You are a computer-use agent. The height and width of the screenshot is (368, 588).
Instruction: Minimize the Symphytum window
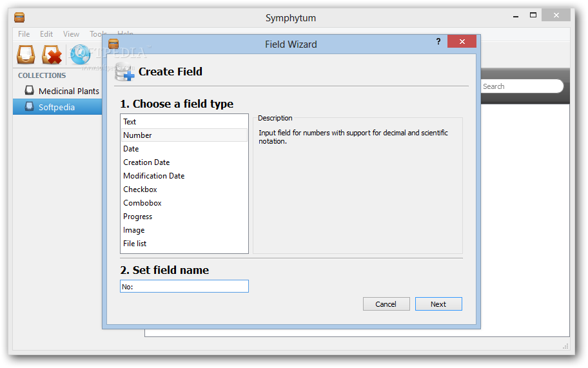pyautogui.click(x=516, y=15)
